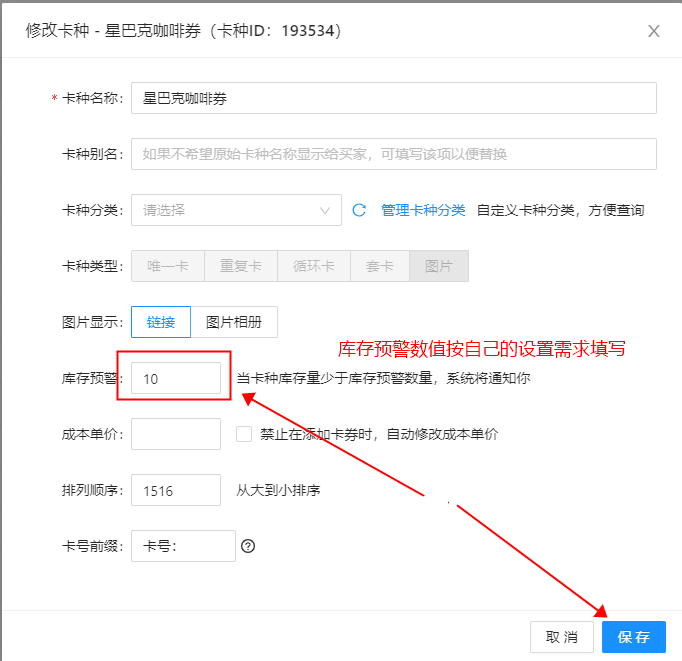
Task: Click the 库存预警 field showing 10
Action: pyautogui.click(x=176, y=378)
